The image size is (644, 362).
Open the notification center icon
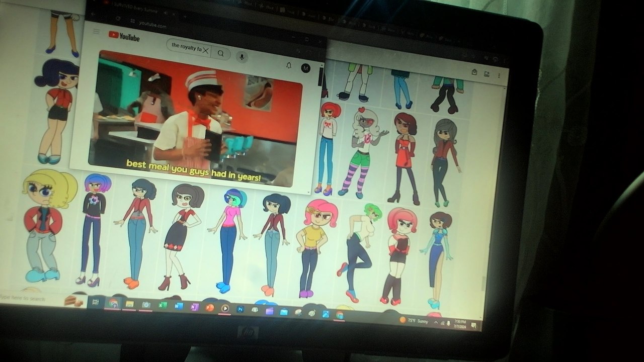tap(474, 325)
